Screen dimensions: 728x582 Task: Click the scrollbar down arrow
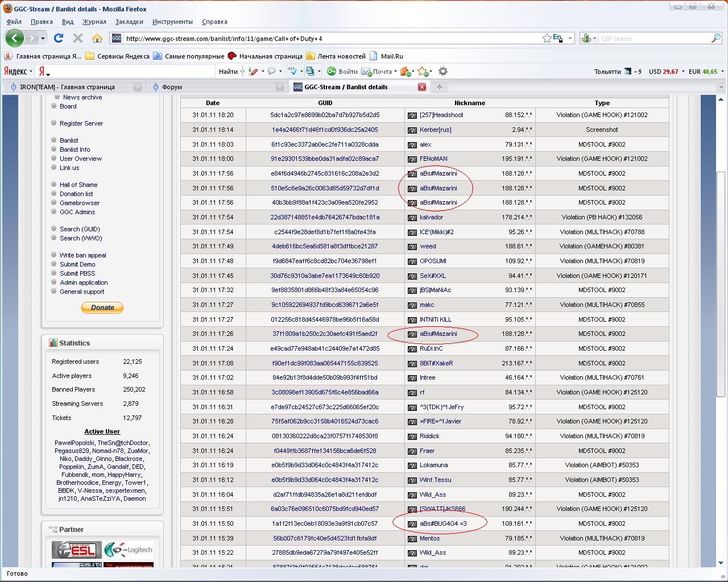[721, 562]
